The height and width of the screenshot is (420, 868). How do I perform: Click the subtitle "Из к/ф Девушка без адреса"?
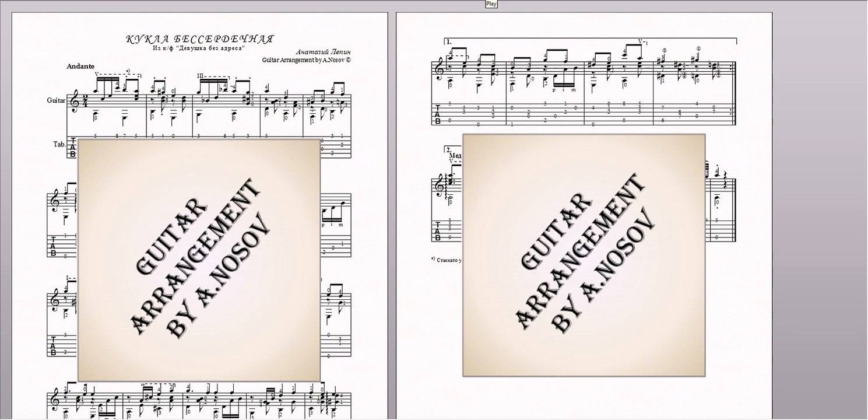coord(199,48)
